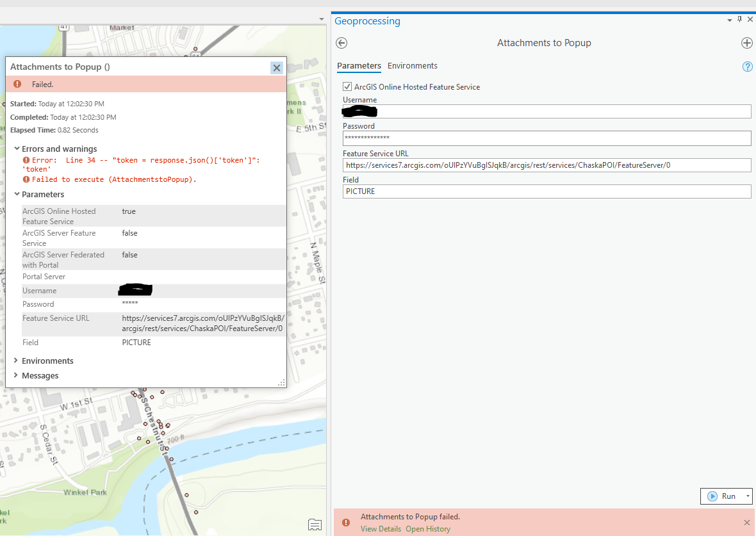Open a new tool using the plus icon
This screenshot has height=536, width=756.
pos(746,43)
